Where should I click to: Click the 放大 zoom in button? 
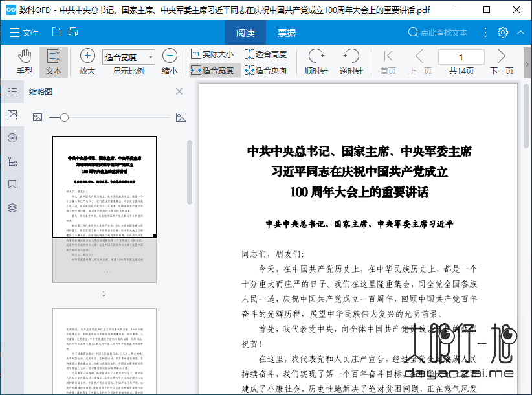click(x=87, y=62)
